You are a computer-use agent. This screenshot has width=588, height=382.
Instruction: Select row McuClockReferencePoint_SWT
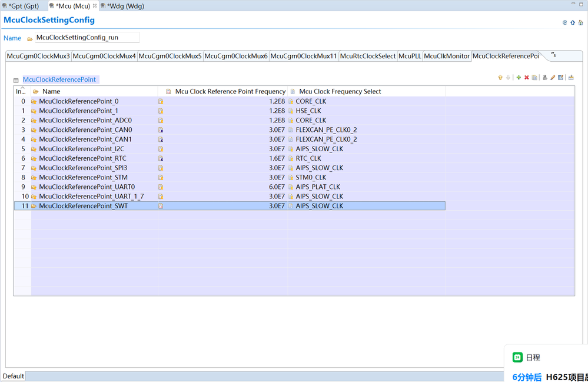click(x=230, y=206)
